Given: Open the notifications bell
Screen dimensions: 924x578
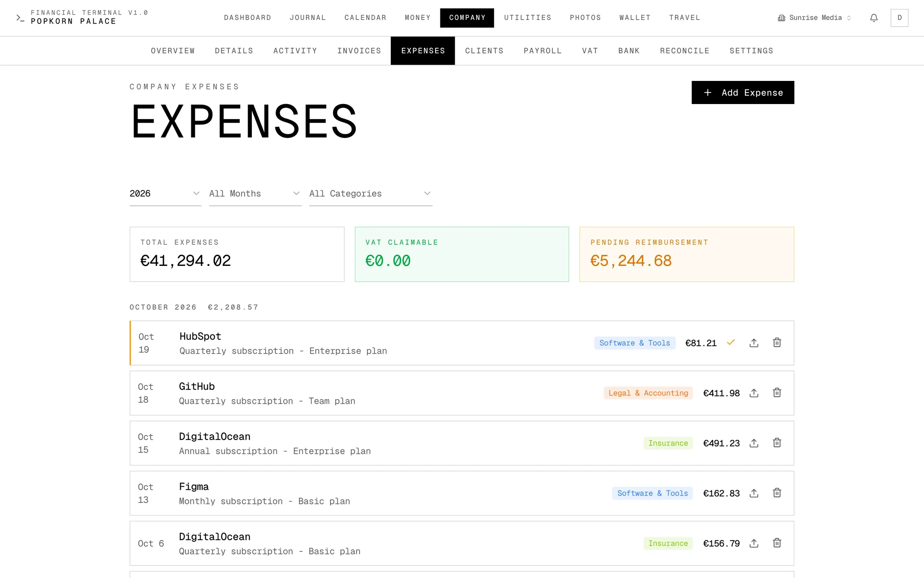Looking at the screenshot, I should (874, 18).
